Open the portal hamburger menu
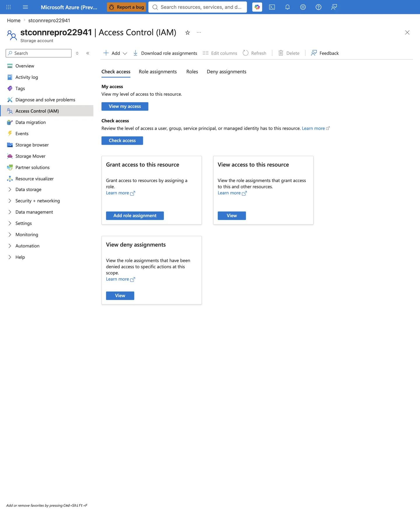This screenshot has height=509, width=420. coord(25,7)
